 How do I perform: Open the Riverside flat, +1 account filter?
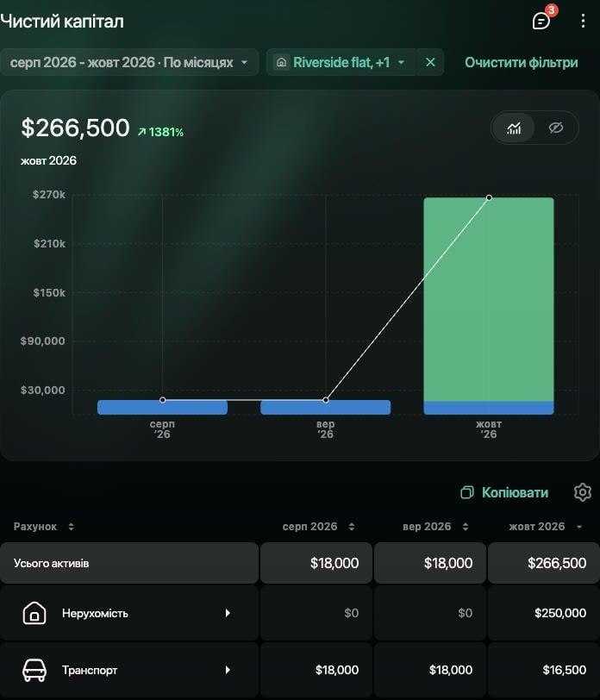pos(341,62)
